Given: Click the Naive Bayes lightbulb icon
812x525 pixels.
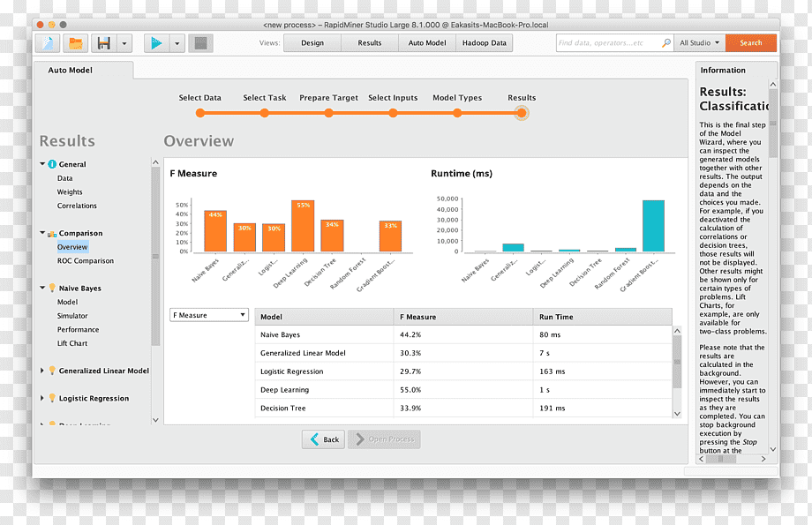Looking at the screenshot, I should click(52, 288).
